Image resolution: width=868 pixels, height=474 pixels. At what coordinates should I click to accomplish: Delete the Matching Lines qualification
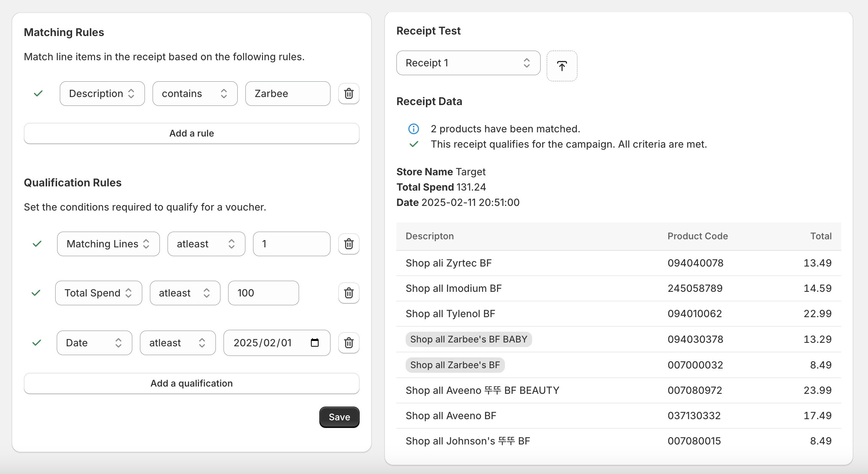(349, 244)
